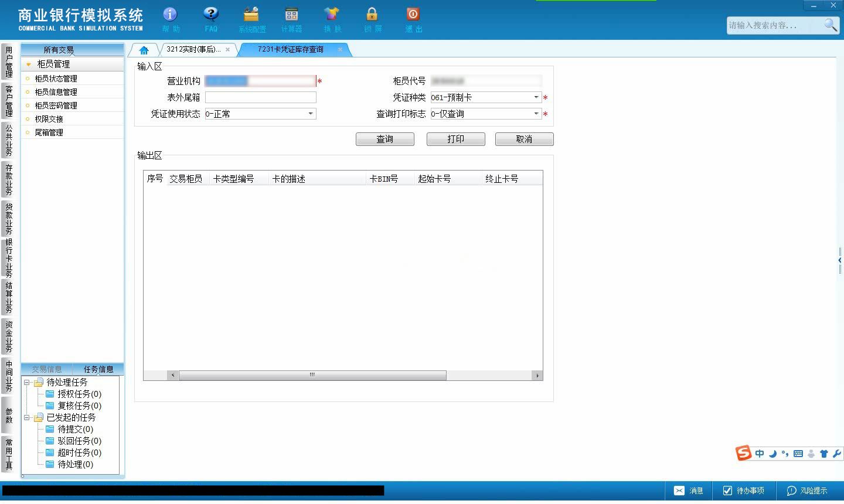Select the 7231卡凭证库存查询 tab
844x504 pixels.
coord(291,50)
